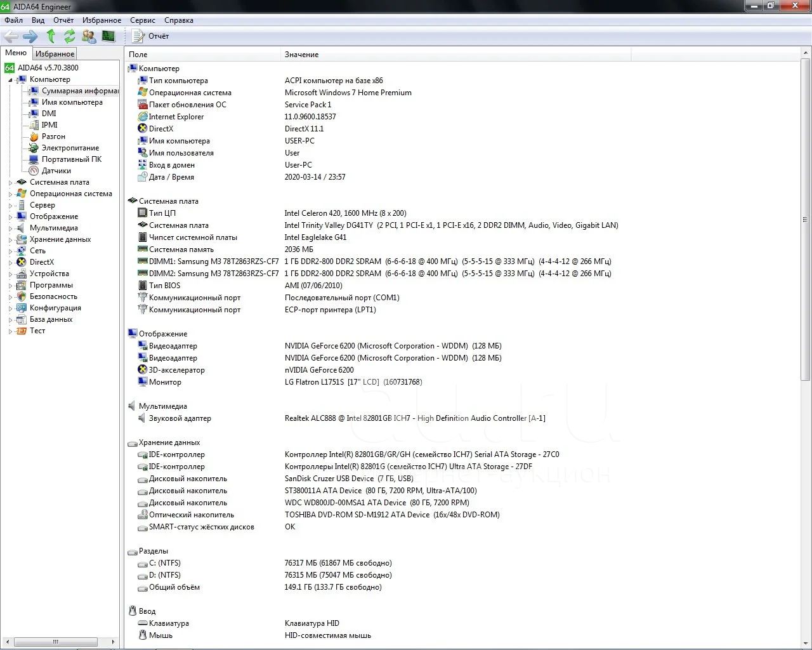
Task: Select the IPMI tree item
Action: point(49,125)
